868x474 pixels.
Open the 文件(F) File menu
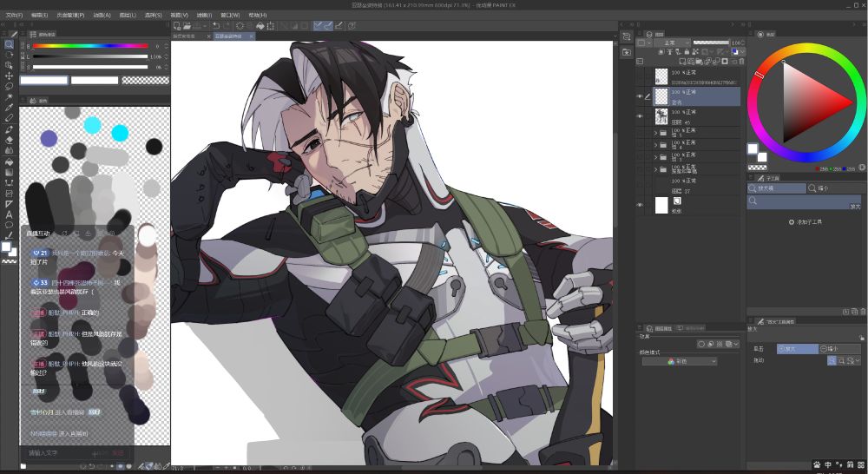click(14, 15)
